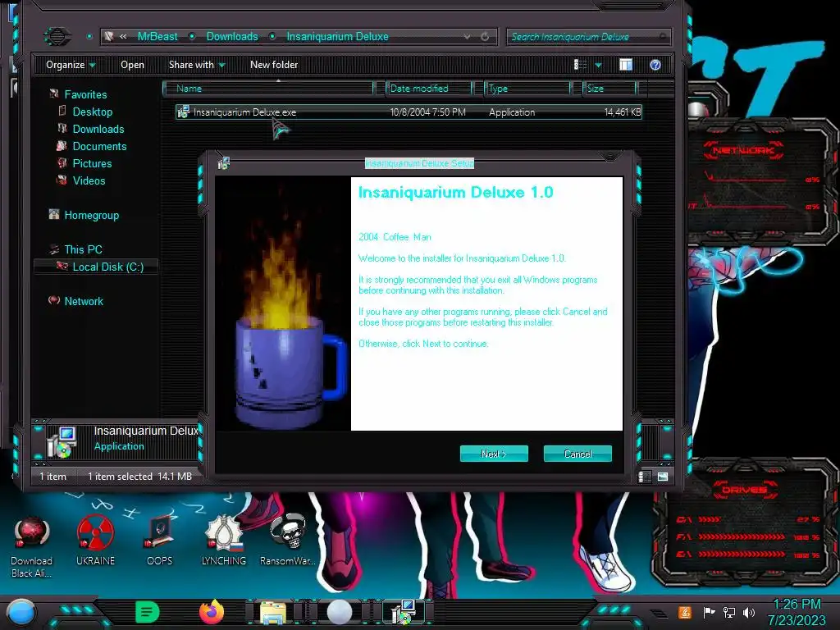Go to Downloads via the address breadcrumb
Viewport: 840px width, 630px height.
point(232,36)
